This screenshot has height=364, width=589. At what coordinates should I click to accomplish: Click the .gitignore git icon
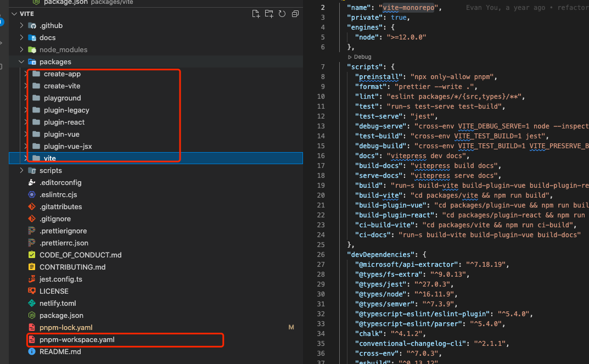(x=32, y=219)
